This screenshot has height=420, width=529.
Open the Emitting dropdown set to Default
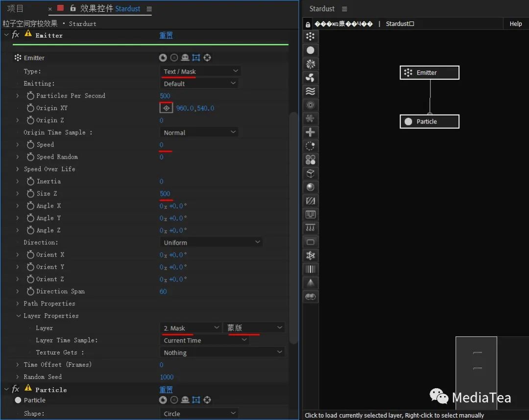[x=199, y=84]
